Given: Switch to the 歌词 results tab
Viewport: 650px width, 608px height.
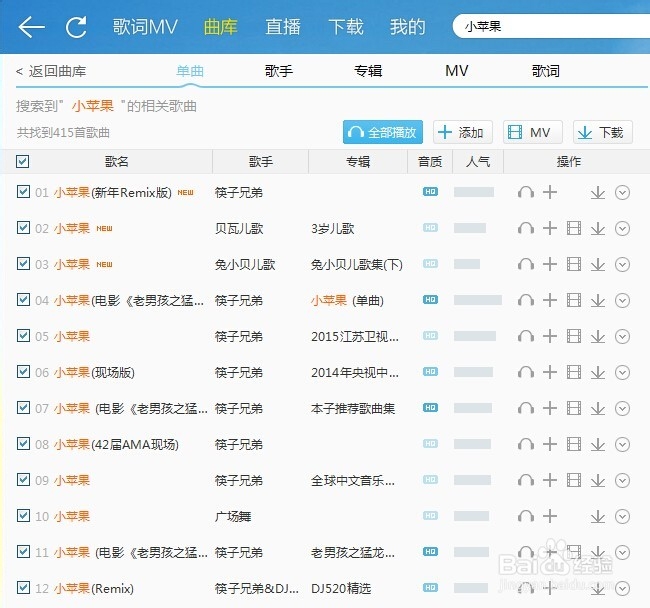Looking at the screenshot, I should pyautogui.click(x=546, y=71).
